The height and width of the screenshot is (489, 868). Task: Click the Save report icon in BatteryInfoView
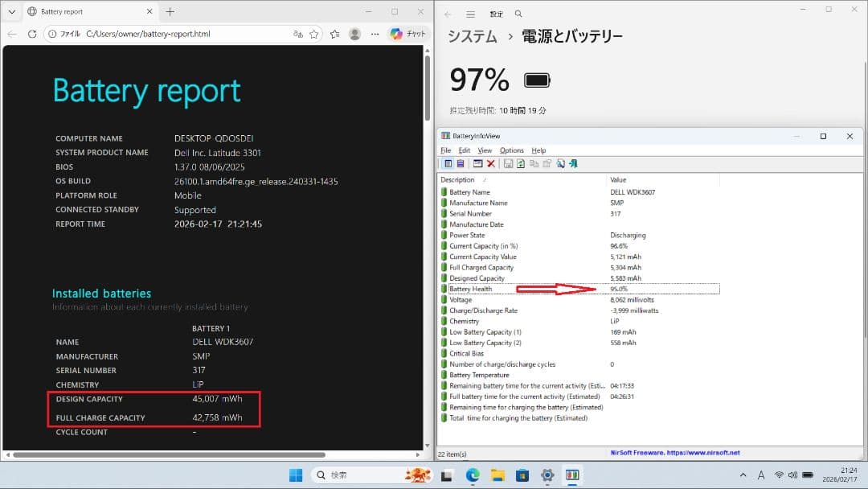(509, 163)
